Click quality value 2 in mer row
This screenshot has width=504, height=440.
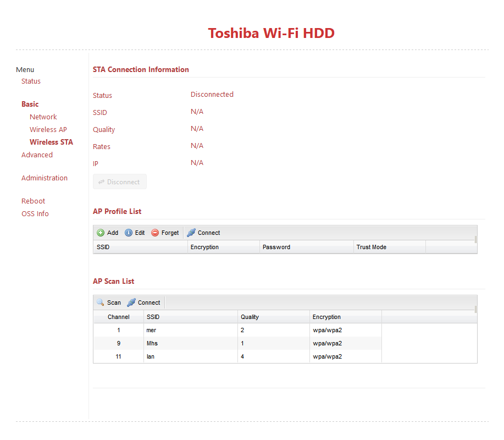point(242,330)
